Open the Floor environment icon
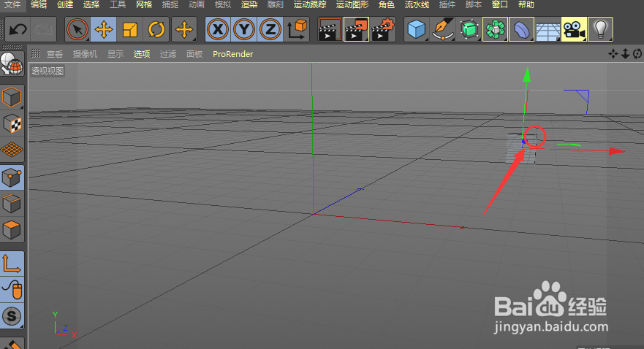 pyautogui.click(x=548, y=29)
